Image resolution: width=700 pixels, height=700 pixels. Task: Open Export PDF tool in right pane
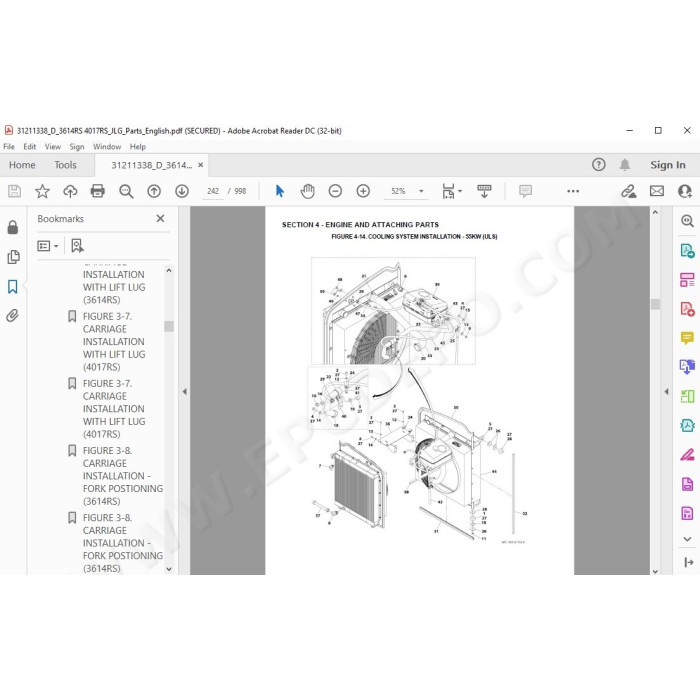[687, 250]
